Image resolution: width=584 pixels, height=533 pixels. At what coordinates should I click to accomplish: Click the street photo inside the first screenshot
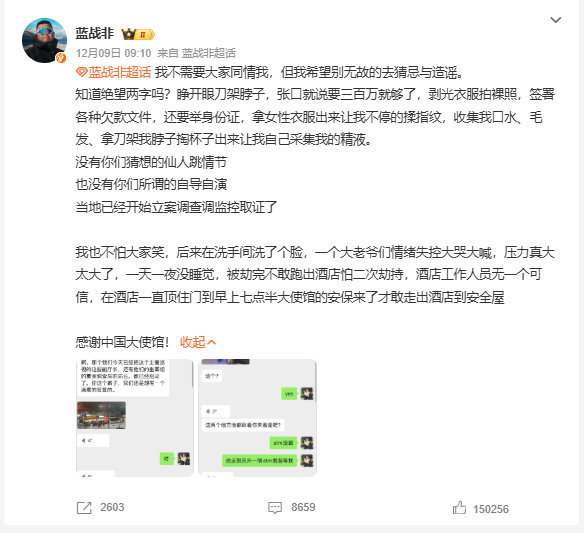click(x=101, y=415)
